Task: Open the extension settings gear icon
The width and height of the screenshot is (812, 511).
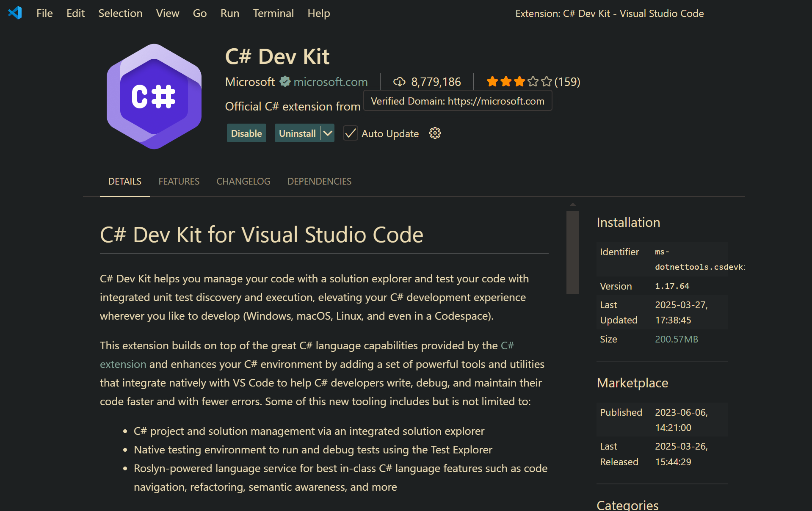Action: pyautogui.click(x=435, y=133)
